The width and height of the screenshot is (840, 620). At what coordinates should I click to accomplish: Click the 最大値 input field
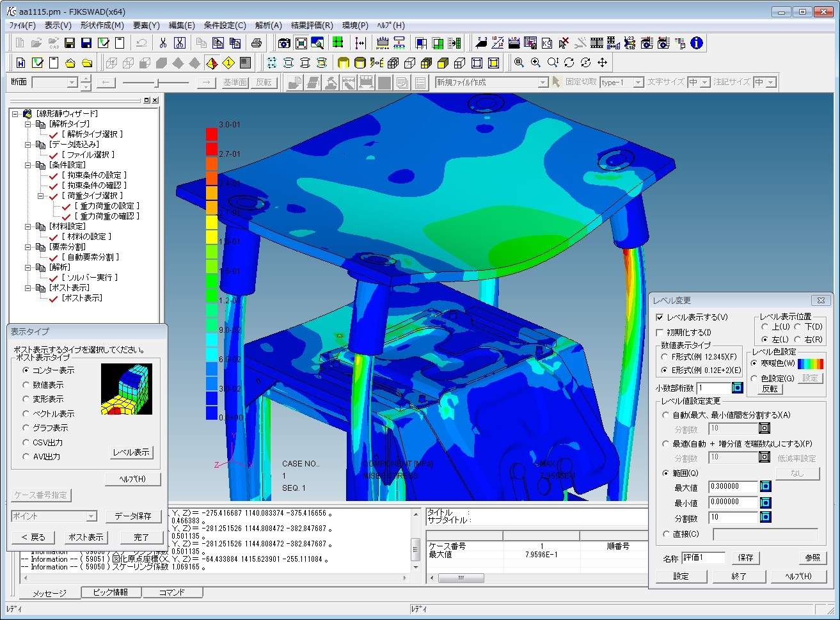click(x=733, y=487)
